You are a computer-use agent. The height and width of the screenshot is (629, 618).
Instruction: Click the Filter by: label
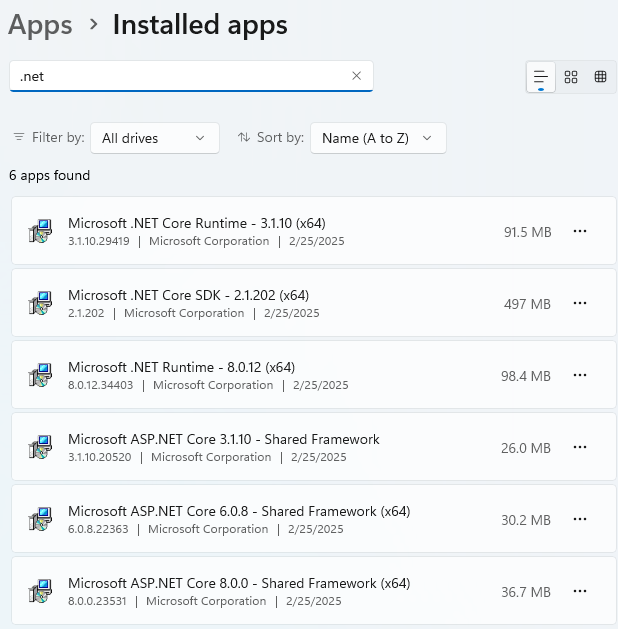click(58, 138)
